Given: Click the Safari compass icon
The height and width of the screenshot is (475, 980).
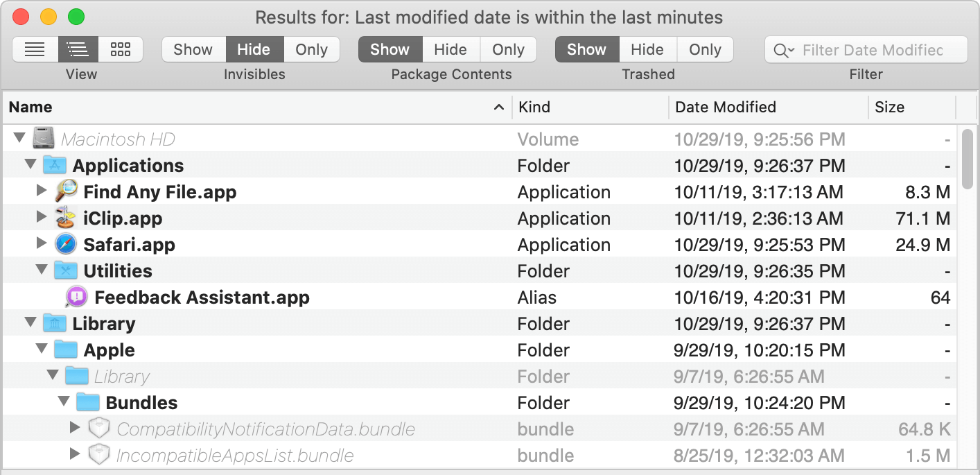Looking at the screenshot, I should coord(65,245).
